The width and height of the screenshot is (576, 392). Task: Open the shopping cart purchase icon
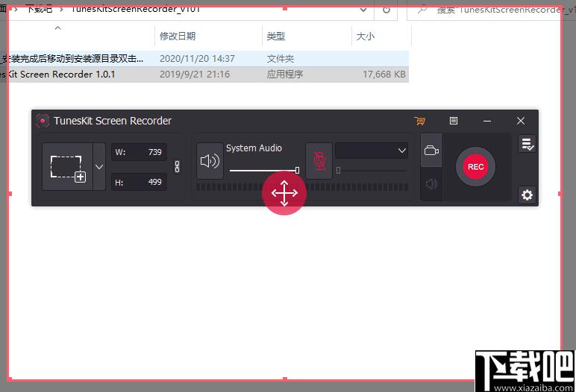pos(419,121)
